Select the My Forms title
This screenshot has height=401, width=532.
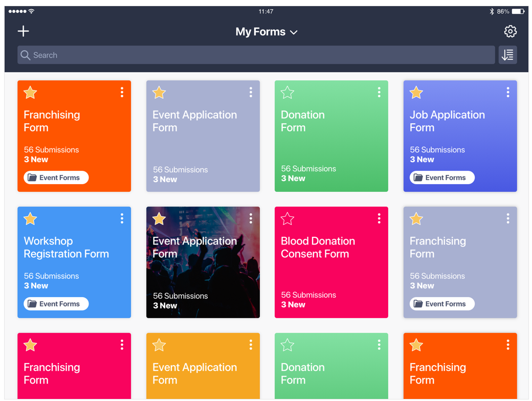tap(260, 32)
